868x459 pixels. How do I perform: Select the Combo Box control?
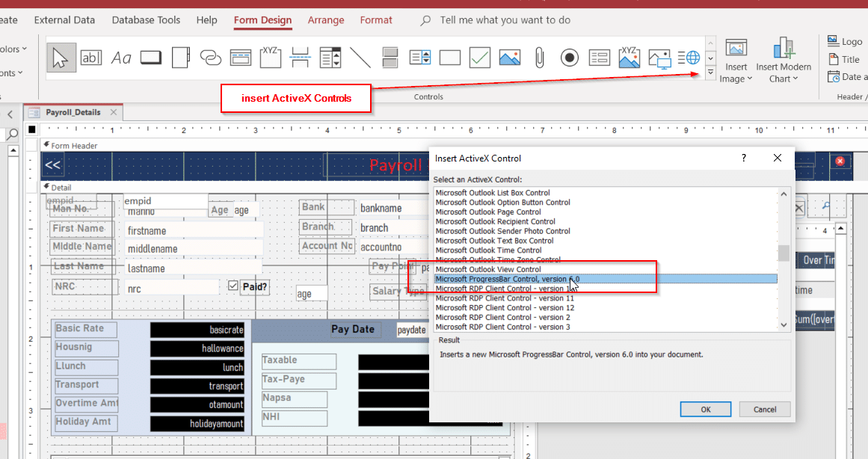pos(330,57)
